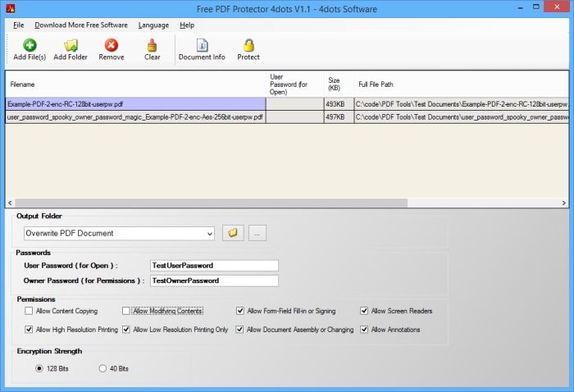Select 40 Bits encryption strength

(102, 368)
